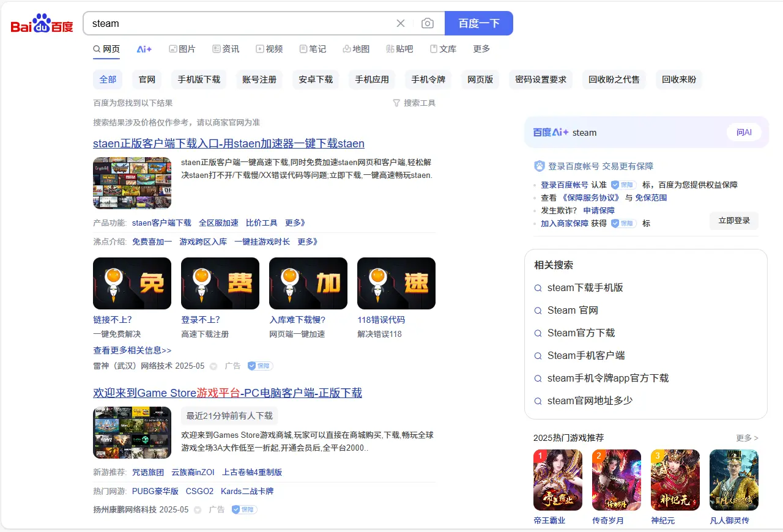Screen dimensions: 783x532
Task: Click the Baidu logo
Action: [42, 23]
